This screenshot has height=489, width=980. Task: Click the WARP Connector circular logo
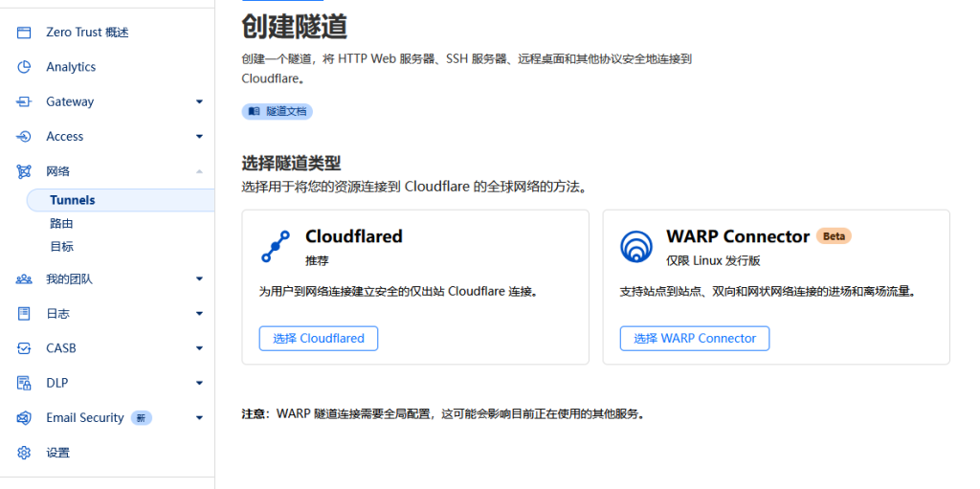point(636,246)
